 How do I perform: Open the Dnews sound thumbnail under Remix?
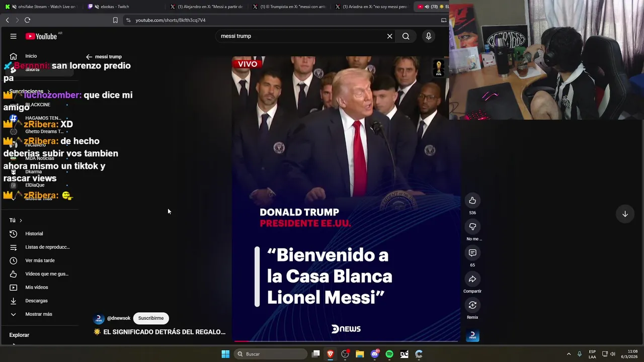pos(472,335)
